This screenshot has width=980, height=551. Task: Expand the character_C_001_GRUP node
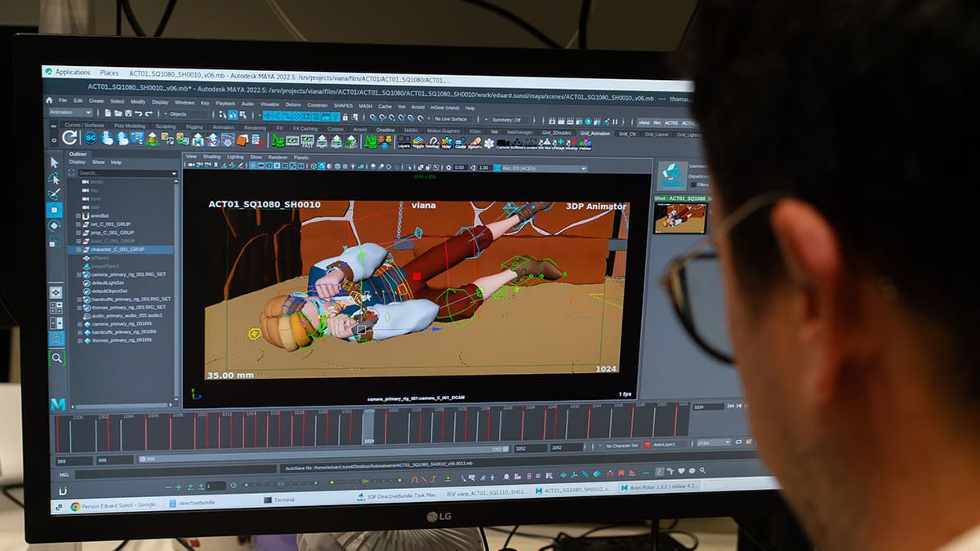tap(78, 249)
